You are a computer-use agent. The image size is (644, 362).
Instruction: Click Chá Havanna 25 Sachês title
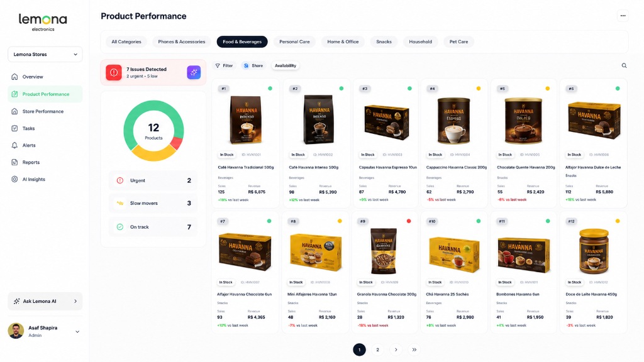(x=447, y=294)
